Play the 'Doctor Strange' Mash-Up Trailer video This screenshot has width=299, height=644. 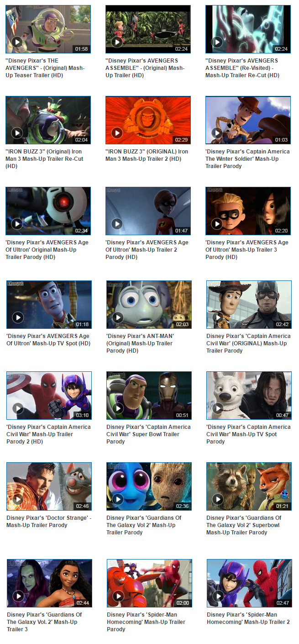pos(49,486)
